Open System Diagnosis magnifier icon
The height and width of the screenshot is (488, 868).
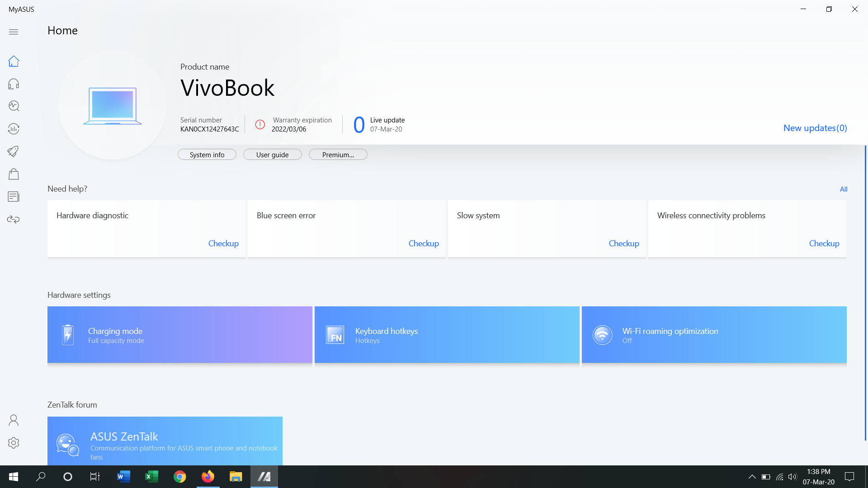coord(14,106)
